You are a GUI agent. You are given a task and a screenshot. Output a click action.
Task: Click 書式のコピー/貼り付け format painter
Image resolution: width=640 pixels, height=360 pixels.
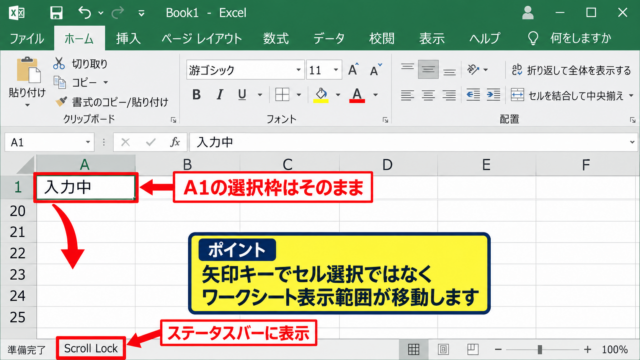112,102
